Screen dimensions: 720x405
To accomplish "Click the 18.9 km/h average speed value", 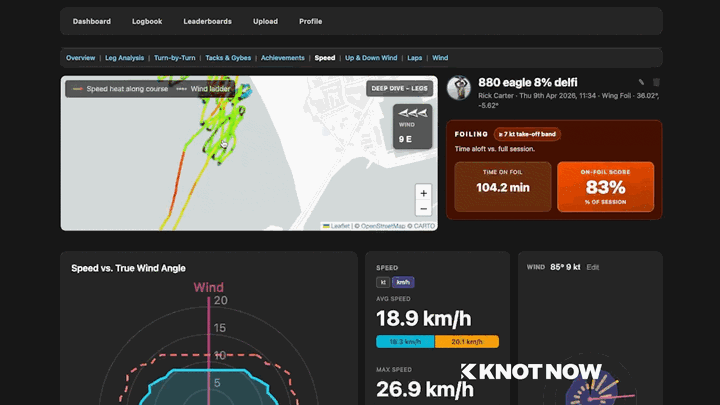I will pos(423,319).
